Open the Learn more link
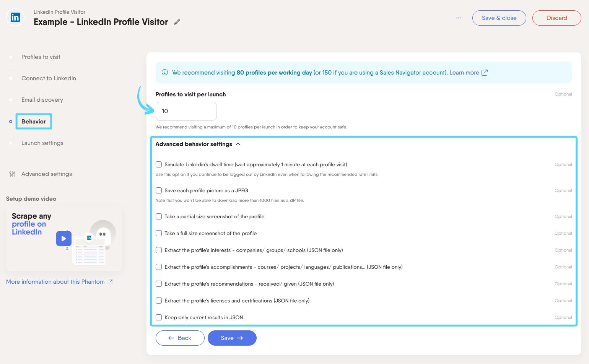589x364 pixels. pos(464,72)
